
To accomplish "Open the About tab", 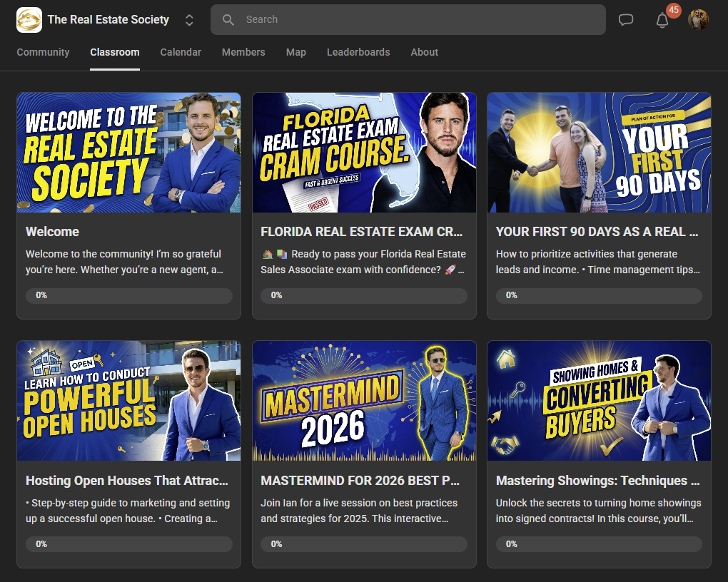I will (425, 52).
